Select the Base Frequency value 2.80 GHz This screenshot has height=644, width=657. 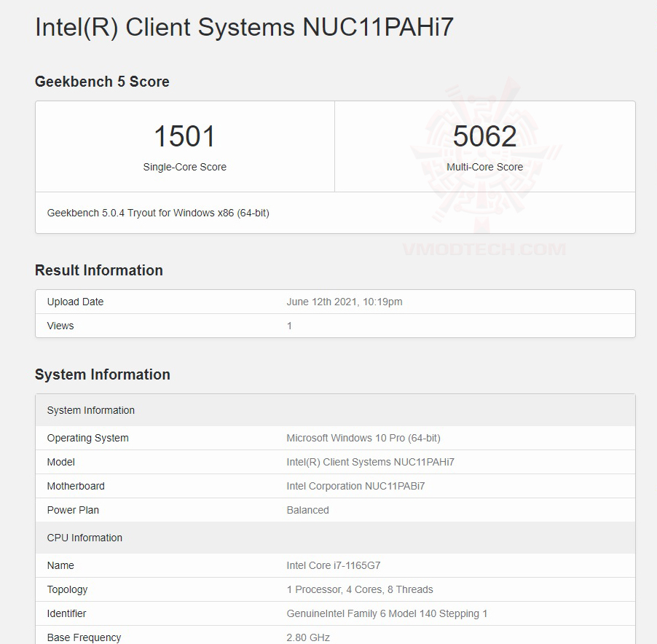308,637
